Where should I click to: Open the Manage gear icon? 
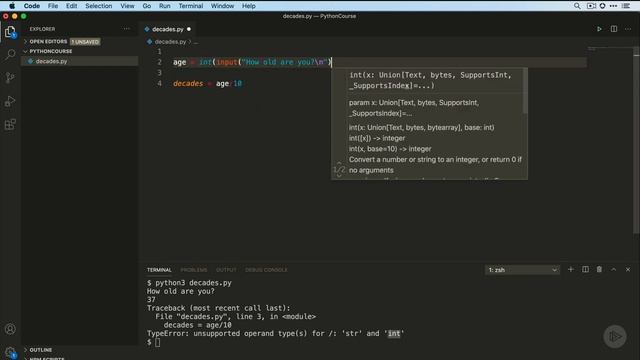tap(10, 352)
